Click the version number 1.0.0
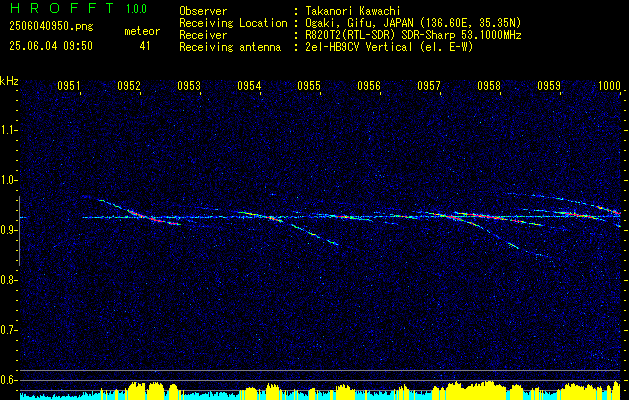Viewport: 629px width, 400px height. pos(136,8)
